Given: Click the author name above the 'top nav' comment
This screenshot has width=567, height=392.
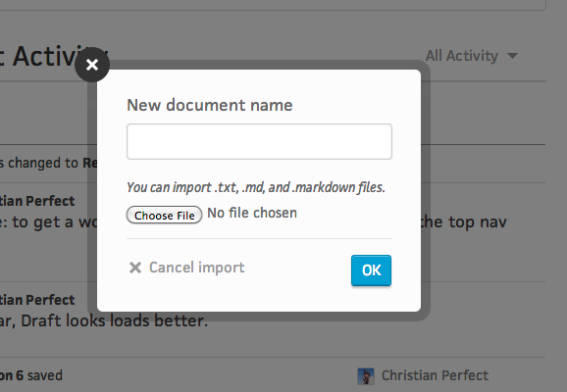Looking at the screenshot, I should click(37, 201).
